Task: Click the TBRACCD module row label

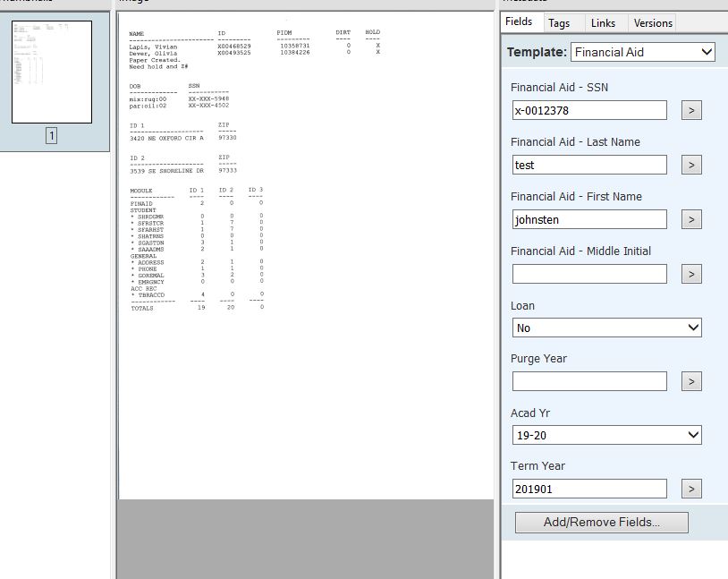Action: click(151, 295)
